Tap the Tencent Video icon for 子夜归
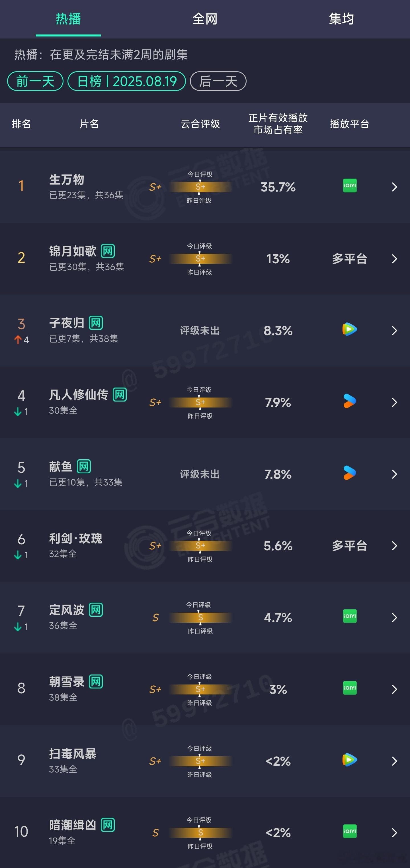Viewport: 410px width, 868px height. 349,329
